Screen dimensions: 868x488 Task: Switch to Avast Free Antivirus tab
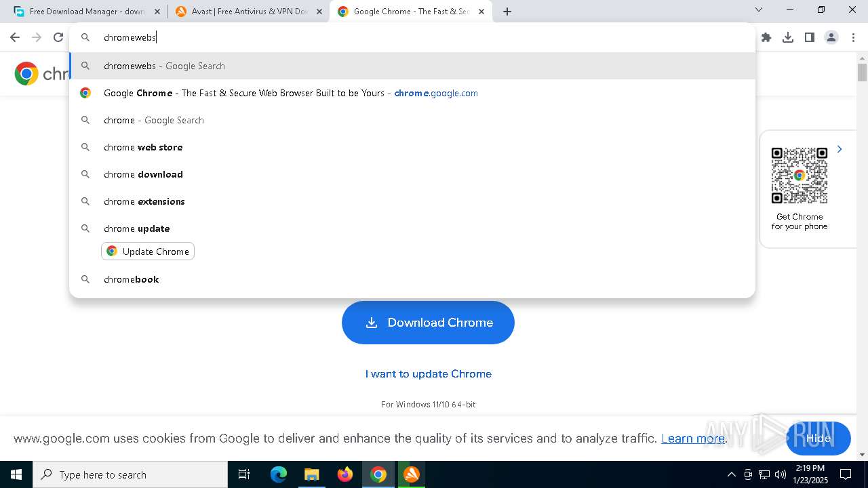pos(249,12)
